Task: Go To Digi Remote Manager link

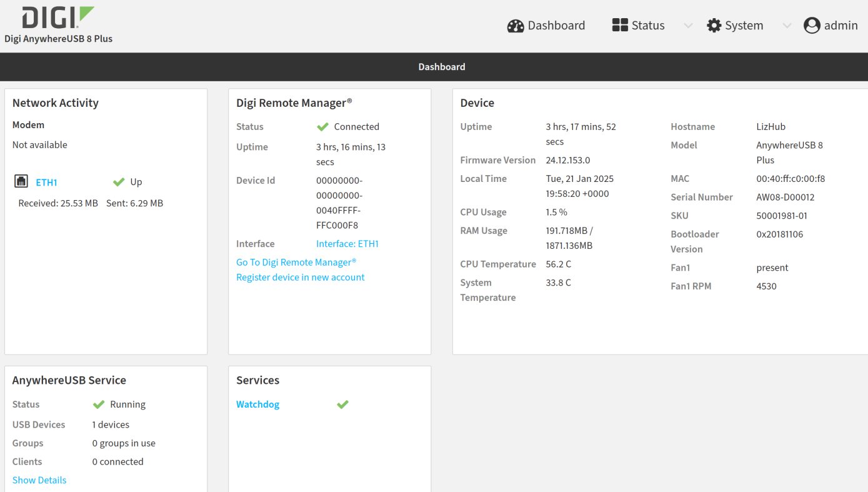Action: pyautogui.click(x=296, y=263)
